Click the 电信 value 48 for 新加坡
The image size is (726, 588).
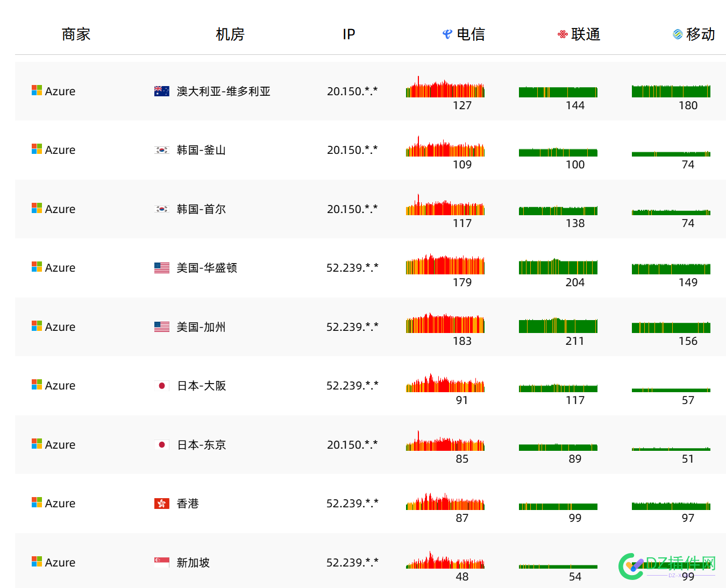(462, 577)
